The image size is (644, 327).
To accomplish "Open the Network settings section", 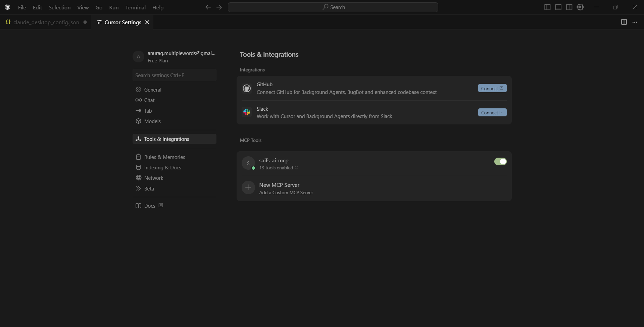I will point(175,178).
